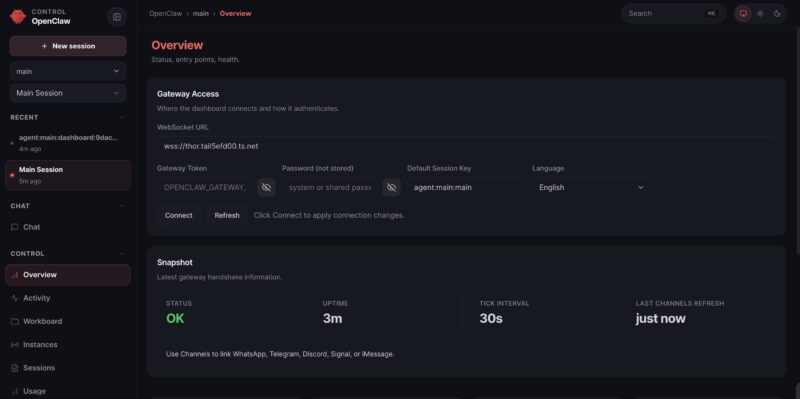The width and height of the screenshot is (800, 399).
Task: Click the Sessions document icon
Action: (15, 368)
